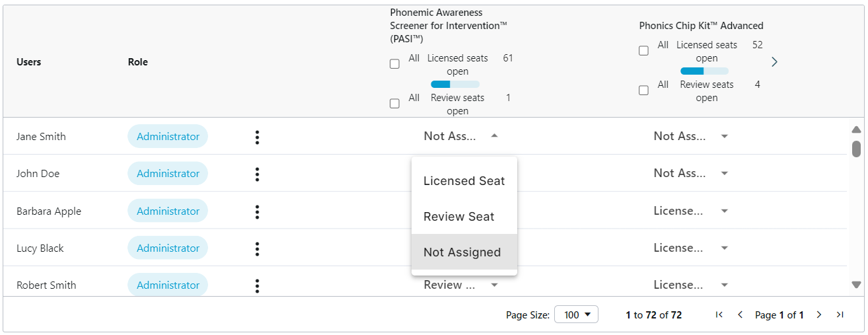Click the PASI licensed seats progress bar
The width and height of the screenshot is (868, 335).
coord(455,84)
